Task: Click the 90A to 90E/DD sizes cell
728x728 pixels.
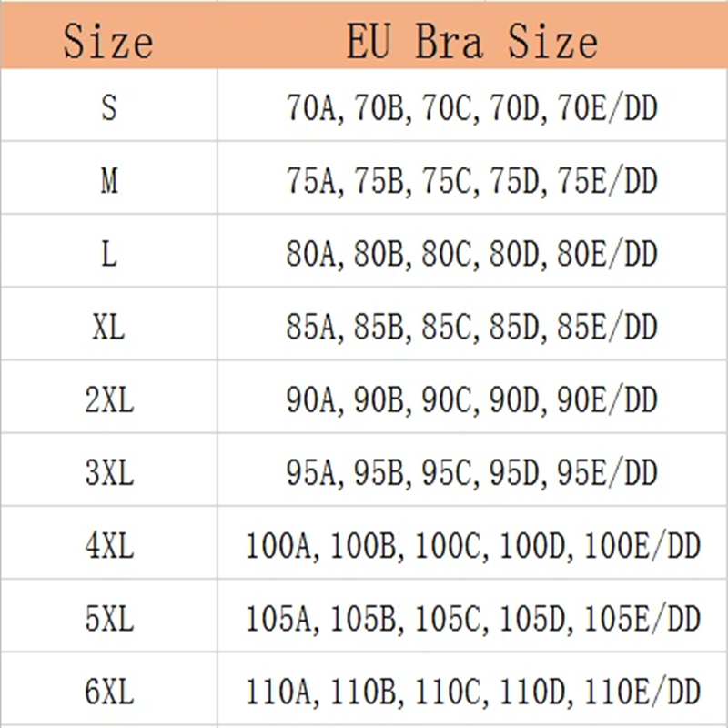Action: click(x=471, y=400)
